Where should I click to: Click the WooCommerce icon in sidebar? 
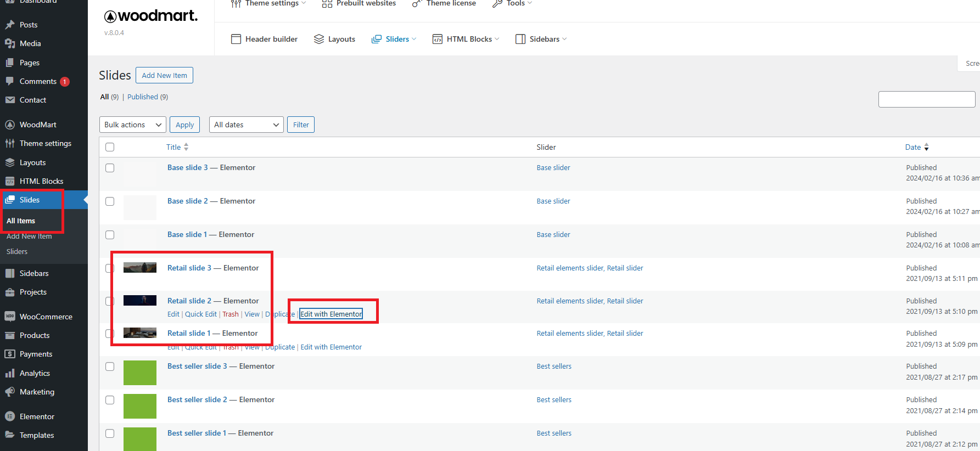10,317
